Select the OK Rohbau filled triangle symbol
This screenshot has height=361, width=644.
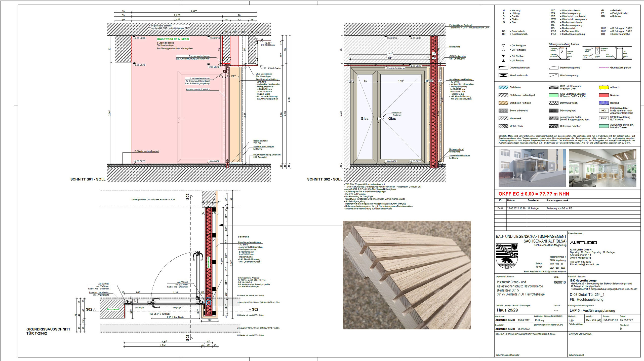point(503,56)
